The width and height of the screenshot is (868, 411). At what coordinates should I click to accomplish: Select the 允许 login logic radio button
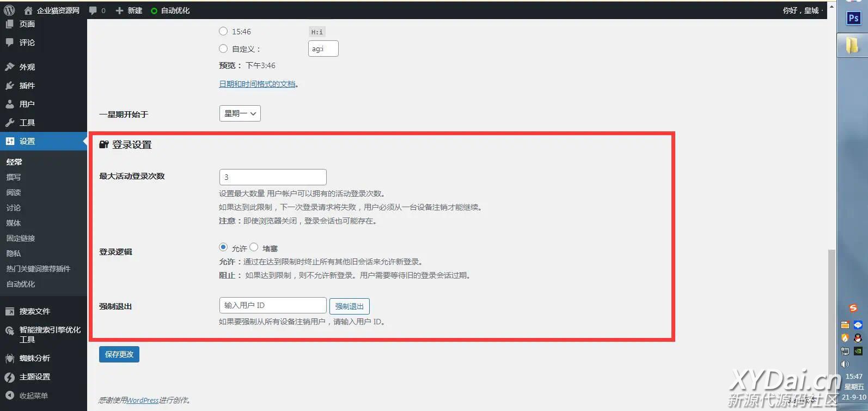pos(223,247)
